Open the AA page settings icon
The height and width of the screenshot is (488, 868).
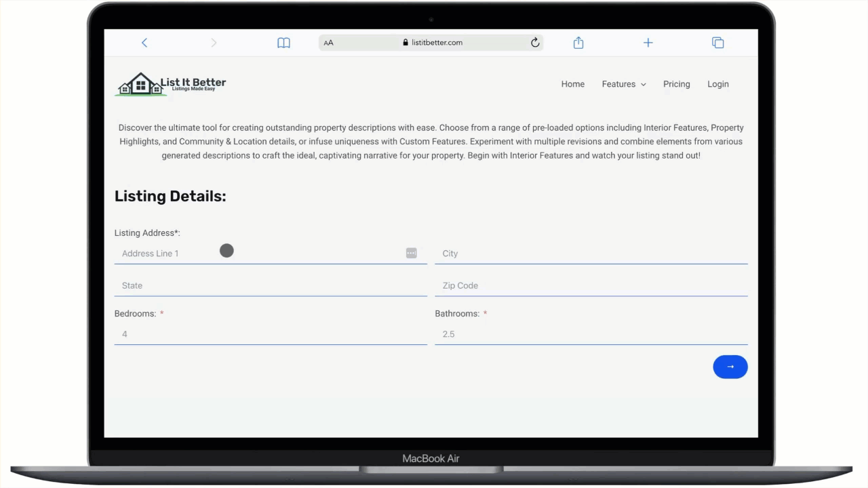point(328,42)
